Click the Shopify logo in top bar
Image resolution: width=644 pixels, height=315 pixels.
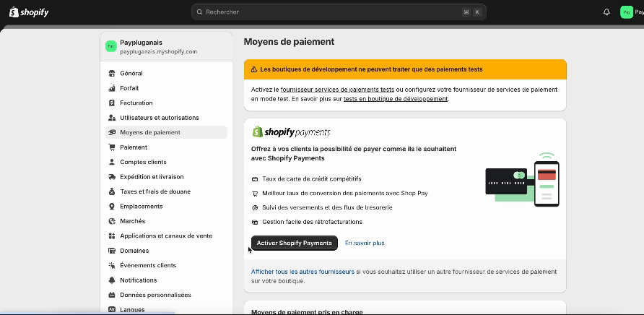[x=29, y=12]
